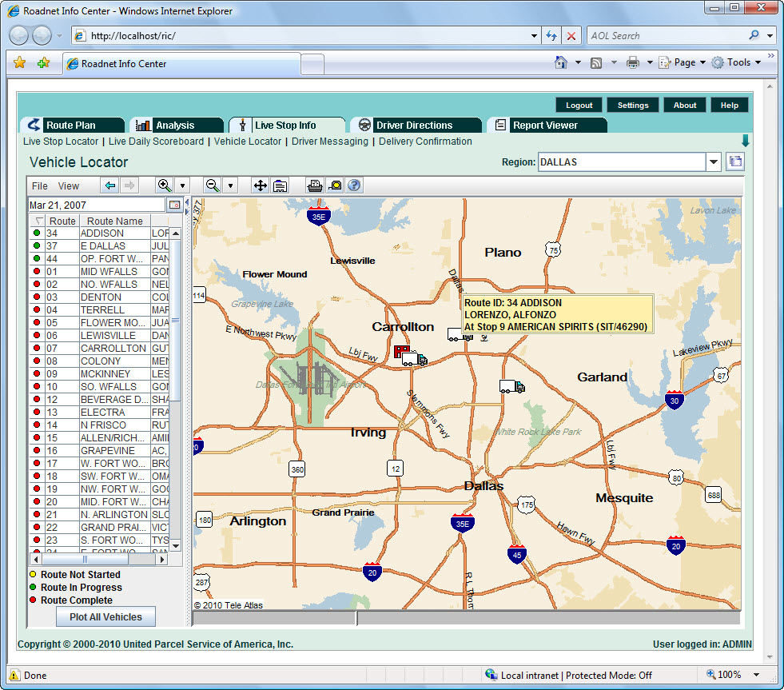Screen dimensions: 784x690
Task: Click the route list scroll down arrow
Action: pyautogui.click(x=176, y=545)
